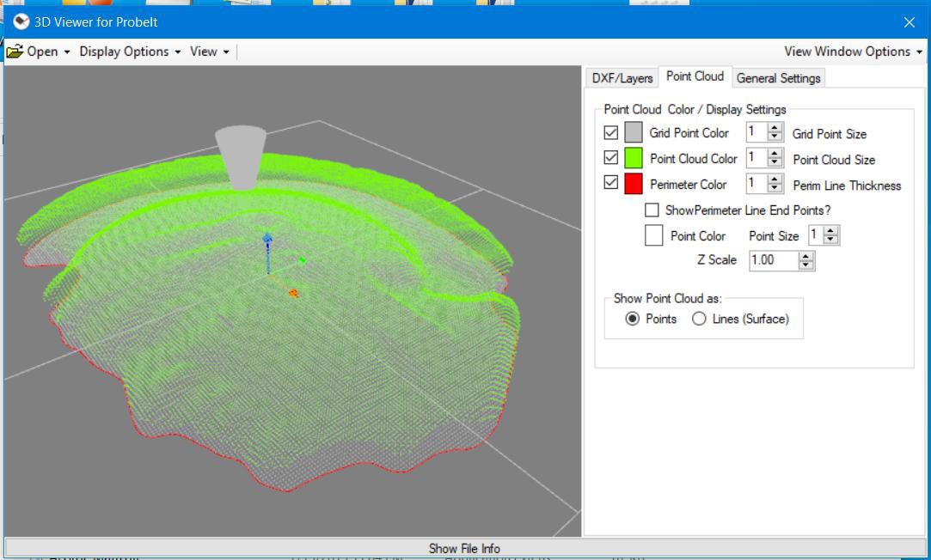The width and height of the screenshot is (931, 560).
Task: Open View Window Options dropdown
Action: tap(854, 52)
